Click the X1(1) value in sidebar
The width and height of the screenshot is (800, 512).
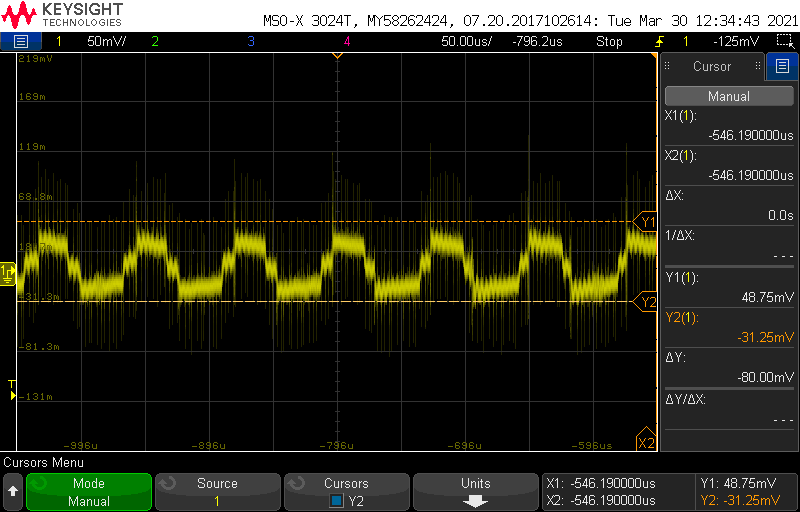click(x=751, y=136)
